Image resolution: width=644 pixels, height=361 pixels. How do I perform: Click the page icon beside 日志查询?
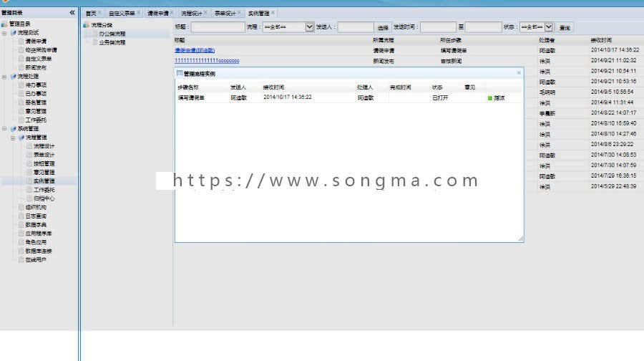click(x=21, y=216)
